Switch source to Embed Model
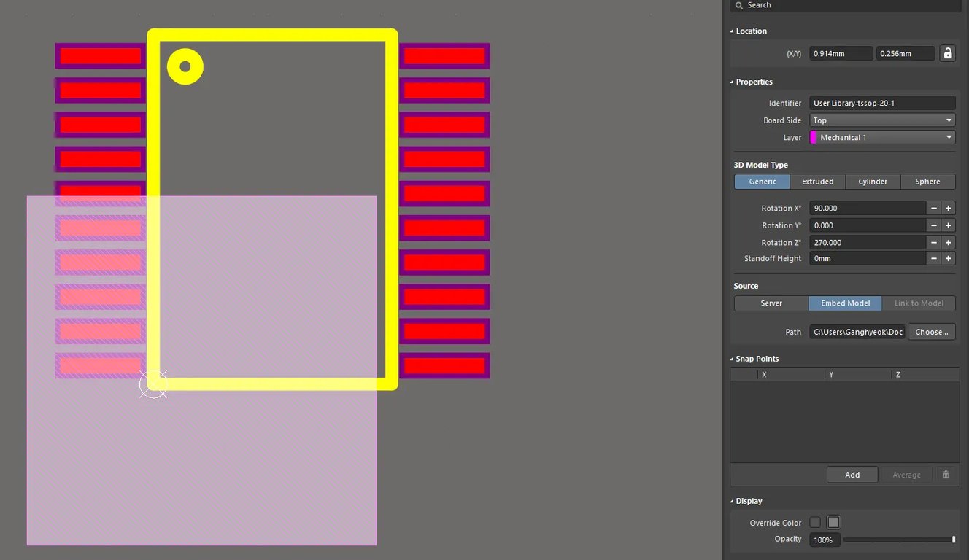 pyautogui.click(x=845, y=303)
